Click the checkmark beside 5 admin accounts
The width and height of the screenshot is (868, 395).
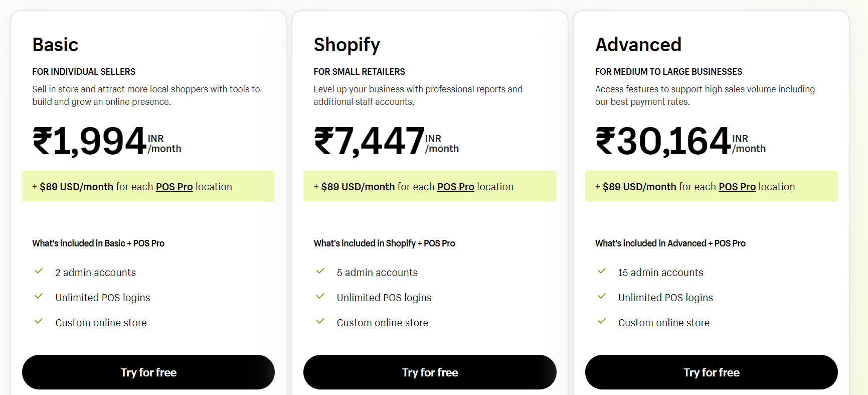pyautogui.click(x=320, y=271)
